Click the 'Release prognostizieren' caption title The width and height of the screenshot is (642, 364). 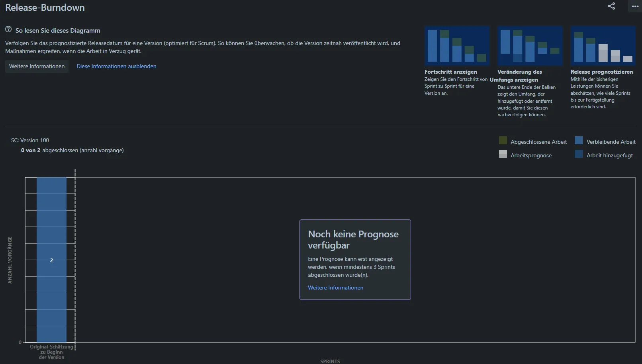[602, 72]
